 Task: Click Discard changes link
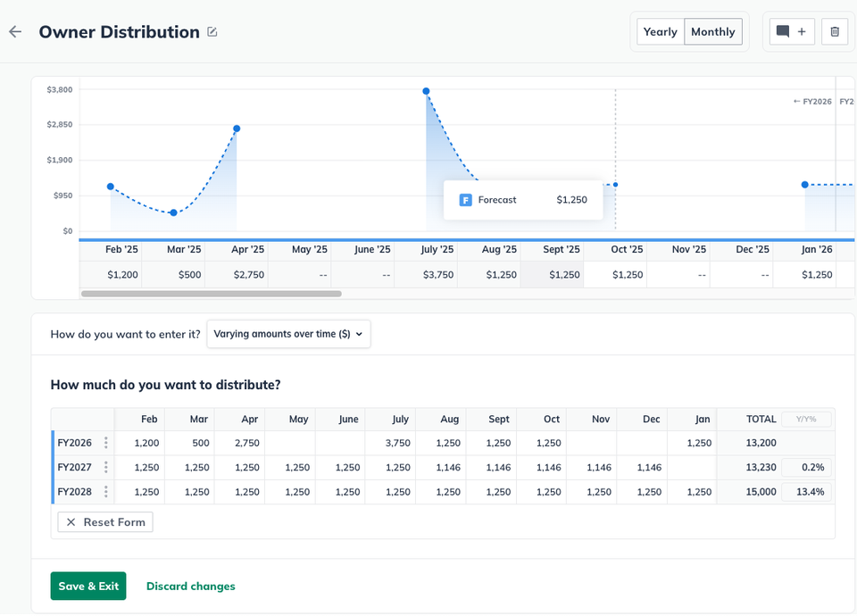tap(191, 586)
